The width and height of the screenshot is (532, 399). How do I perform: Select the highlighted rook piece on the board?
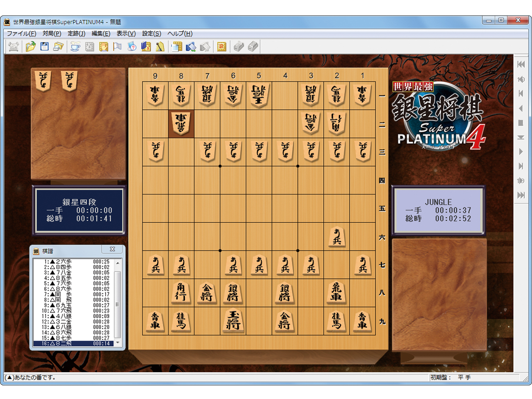point(180,123)
